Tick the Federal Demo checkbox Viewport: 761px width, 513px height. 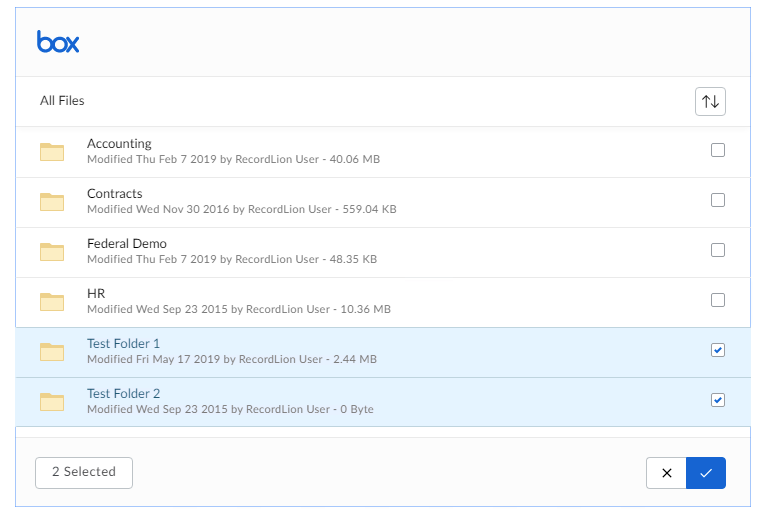(x=717, y=250)
